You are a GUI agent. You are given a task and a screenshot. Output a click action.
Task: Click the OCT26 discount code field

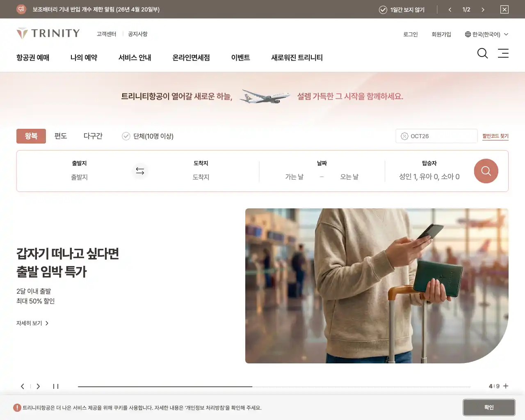[x=436, y=136]
